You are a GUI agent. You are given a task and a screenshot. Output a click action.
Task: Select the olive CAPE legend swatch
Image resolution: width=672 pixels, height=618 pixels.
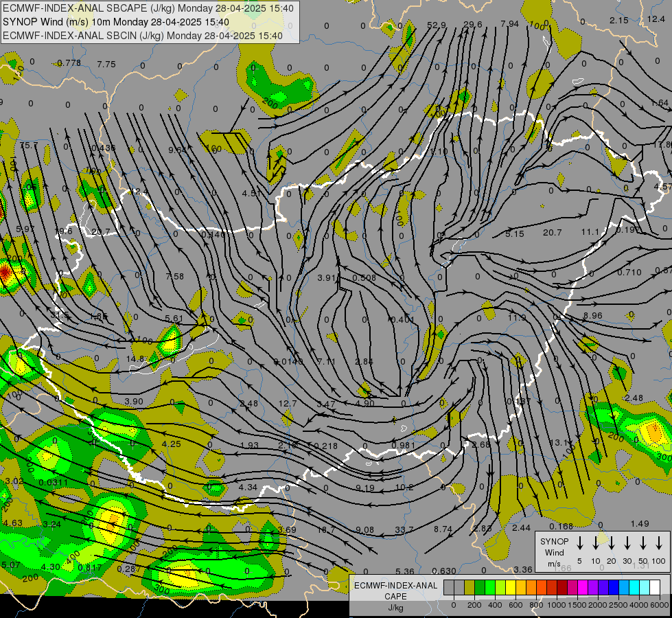pyautogui.click(x=470, y=588)
